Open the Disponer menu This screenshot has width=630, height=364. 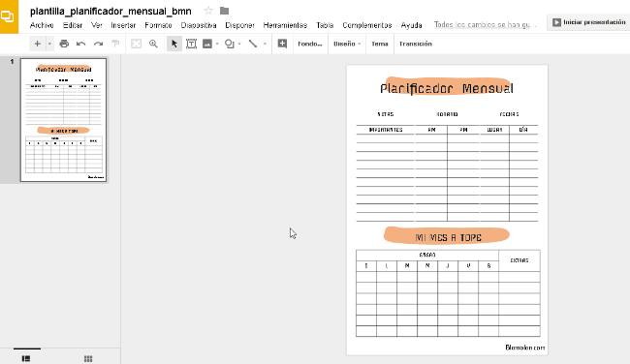pos(239,25)
